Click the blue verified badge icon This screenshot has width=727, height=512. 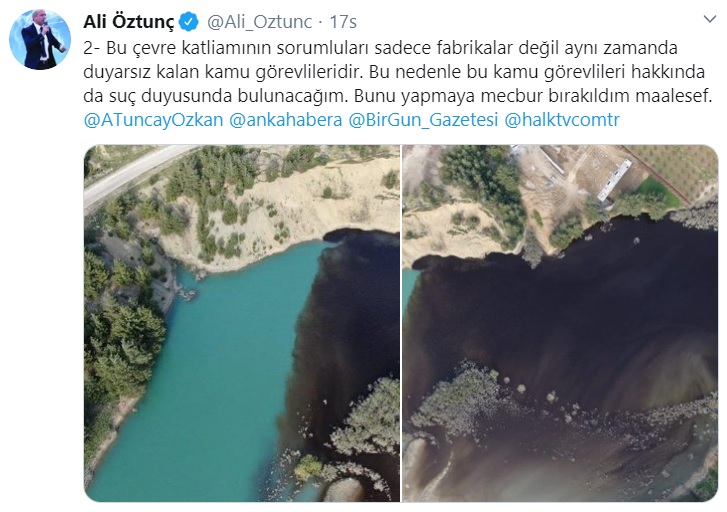click(x=189, y=22)
